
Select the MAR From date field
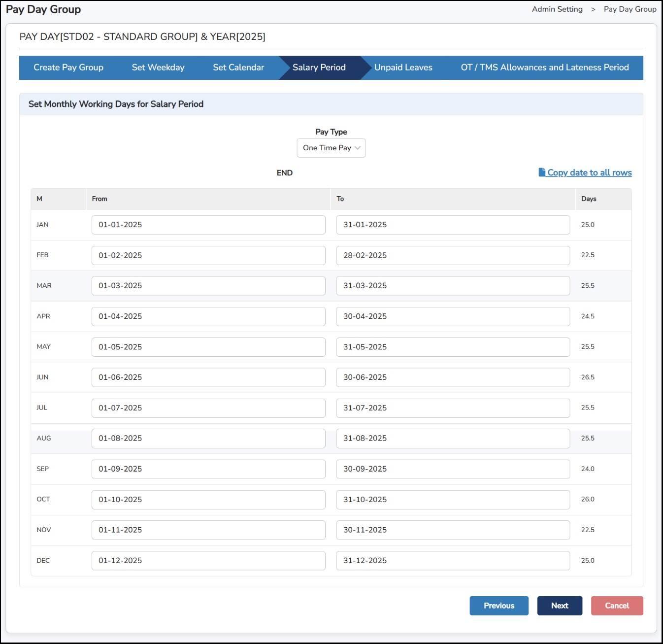coord(208,286)
